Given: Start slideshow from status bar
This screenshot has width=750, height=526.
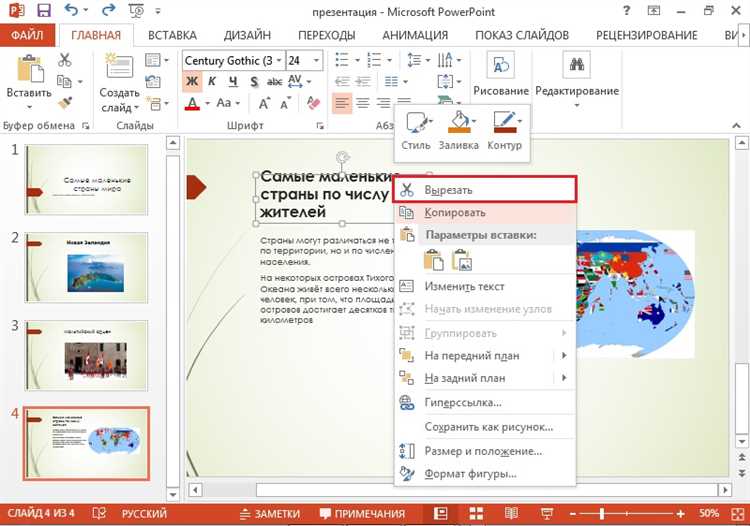Looking at the screenshot, I should [547, 513].
